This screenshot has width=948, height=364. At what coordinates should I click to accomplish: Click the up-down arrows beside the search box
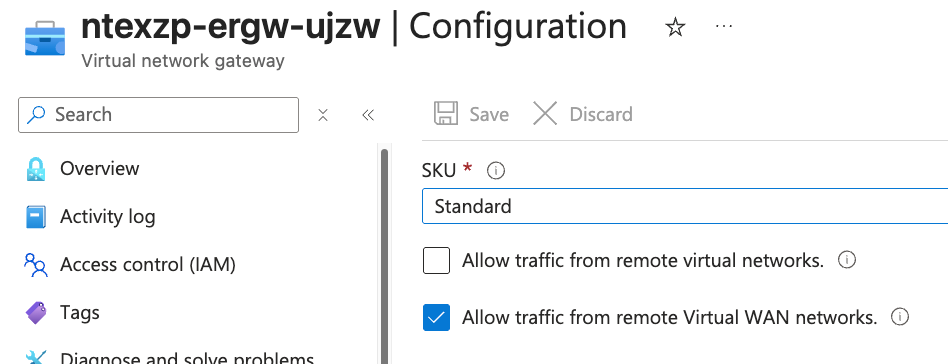point(323,115)
